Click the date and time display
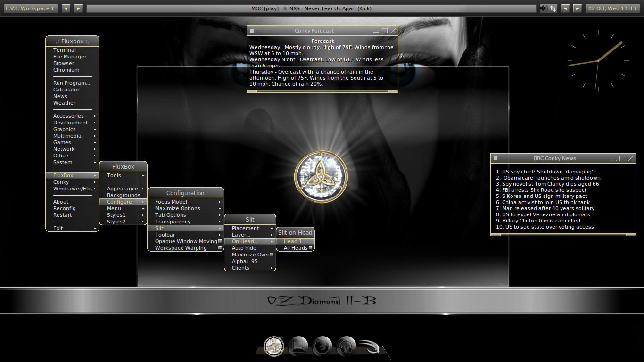 (612, 8)
